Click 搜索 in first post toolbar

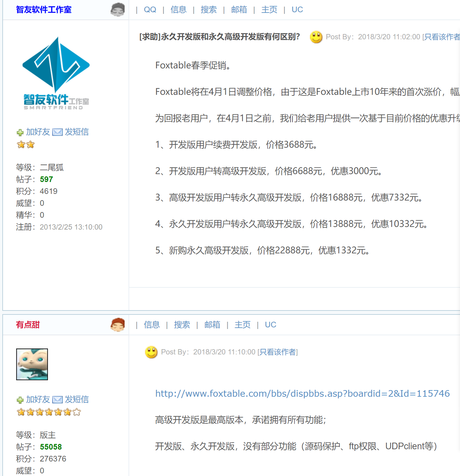tap(209, 10)
